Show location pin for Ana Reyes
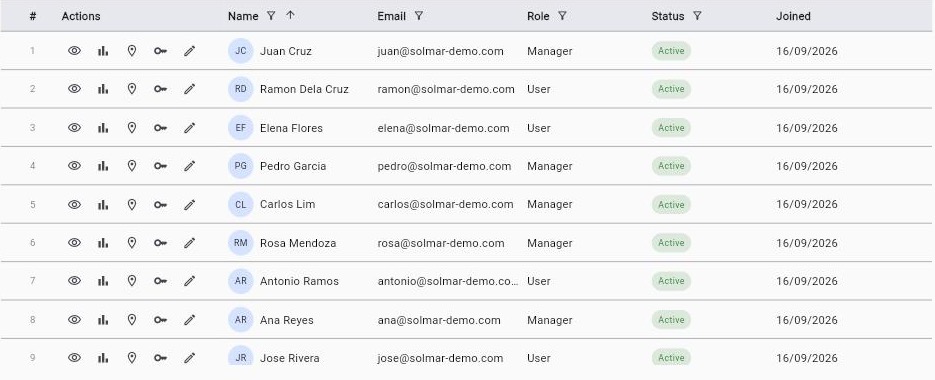Screen dimensions: 935x380 pos(132,320)
